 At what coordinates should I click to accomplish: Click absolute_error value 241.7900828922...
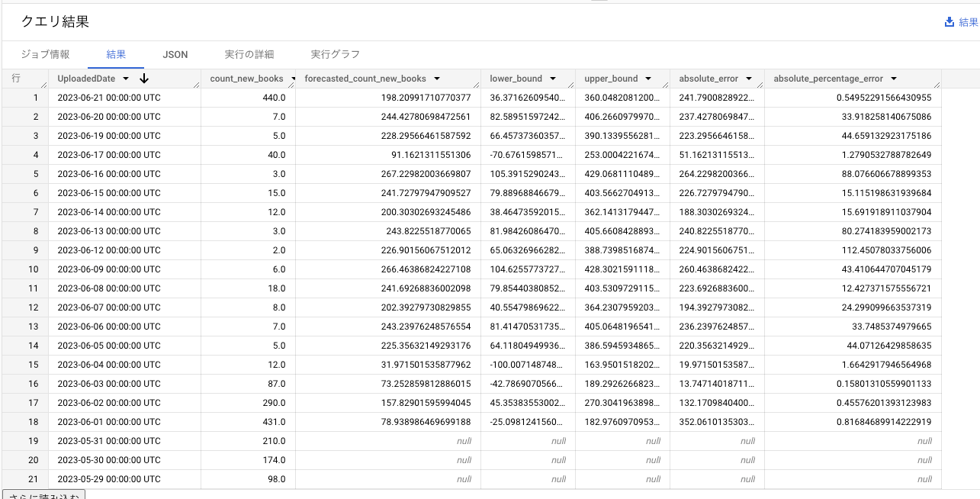point(718,98)
